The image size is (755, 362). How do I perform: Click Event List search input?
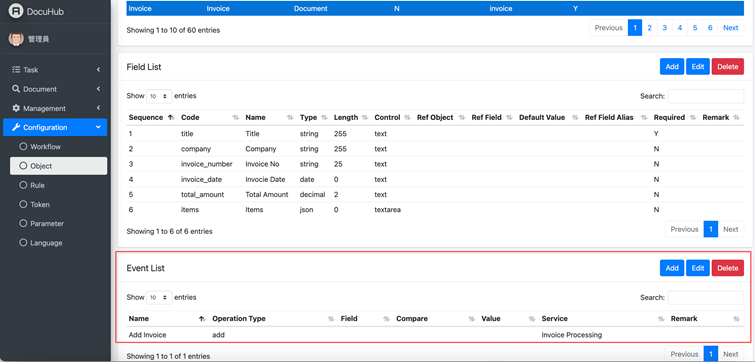click(x=705, y=297)
